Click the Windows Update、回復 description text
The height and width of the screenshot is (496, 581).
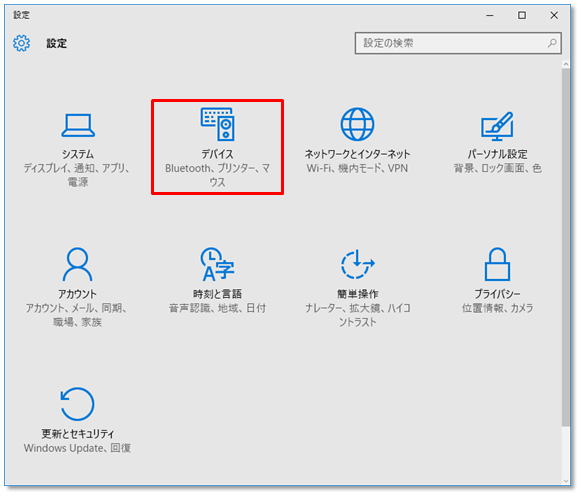point(77,448)
